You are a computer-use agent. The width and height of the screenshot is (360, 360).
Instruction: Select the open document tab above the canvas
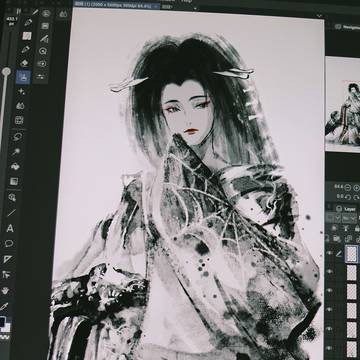(x=116, y=4)
